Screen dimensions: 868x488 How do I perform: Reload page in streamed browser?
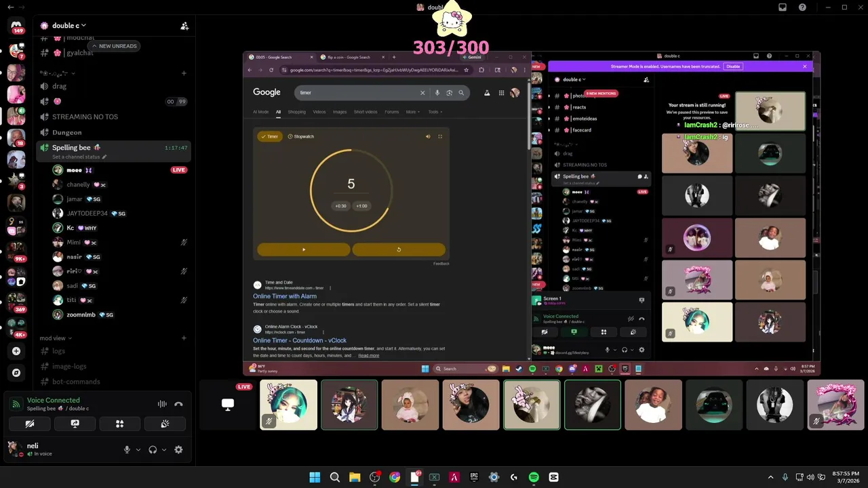coord(271,70)
